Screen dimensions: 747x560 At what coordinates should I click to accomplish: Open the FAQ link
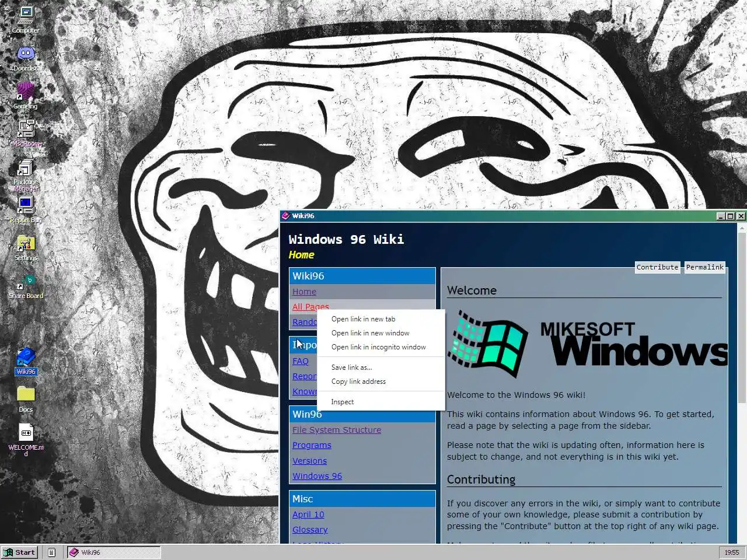tap(301, 361)
